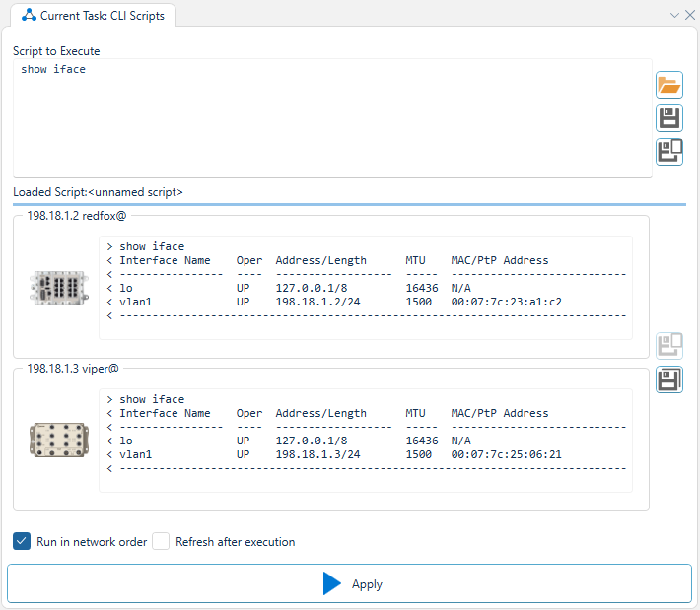700x610 pixels.
Task: Open the panel dropdown chevron at top right
Action: point(674,15)
